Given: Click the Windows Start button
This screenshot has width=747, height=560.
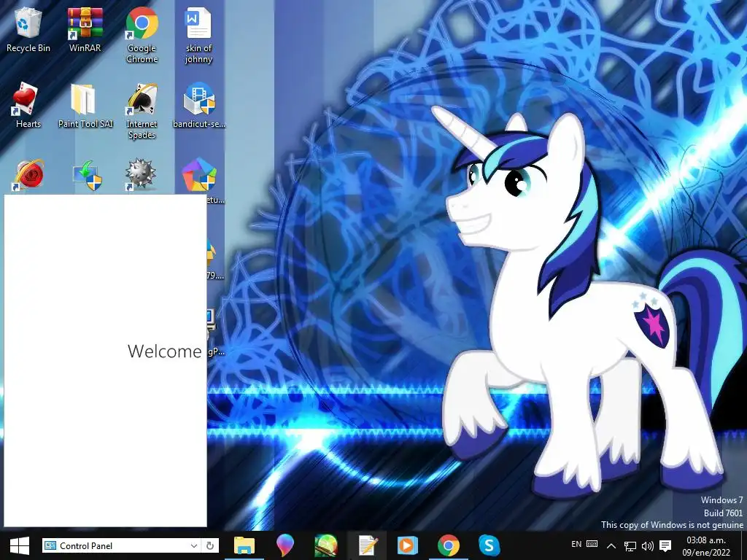Looking at the screenshot, I should 20,545.
